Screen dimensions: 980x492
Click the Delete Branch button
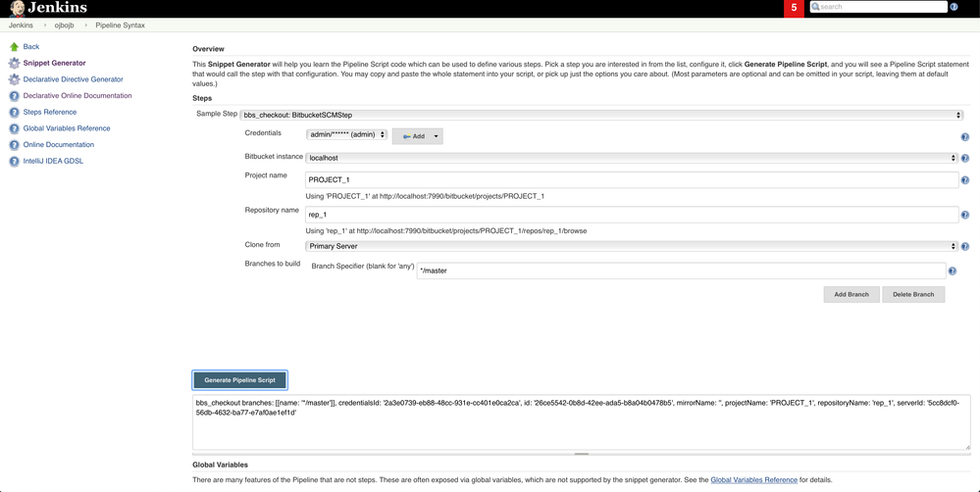tap(913, 294)
